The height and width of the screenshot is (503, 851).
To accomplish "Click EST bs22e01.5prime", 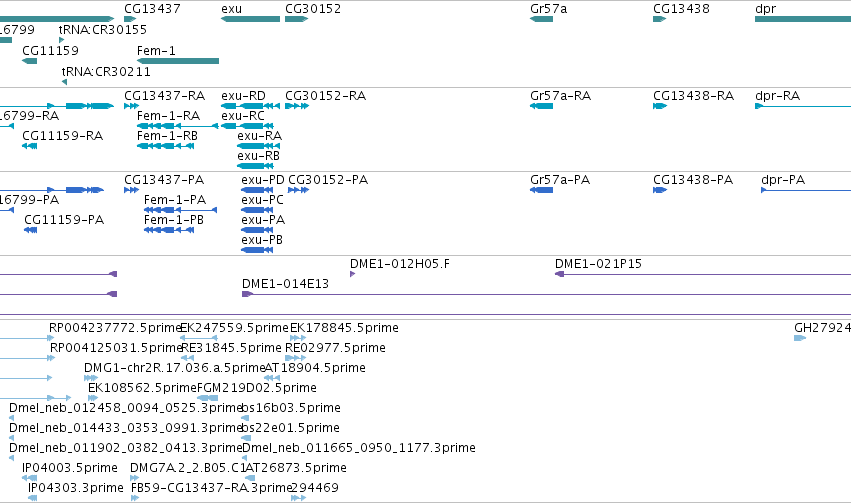I will pyautogui.click(x=290, y=429).
